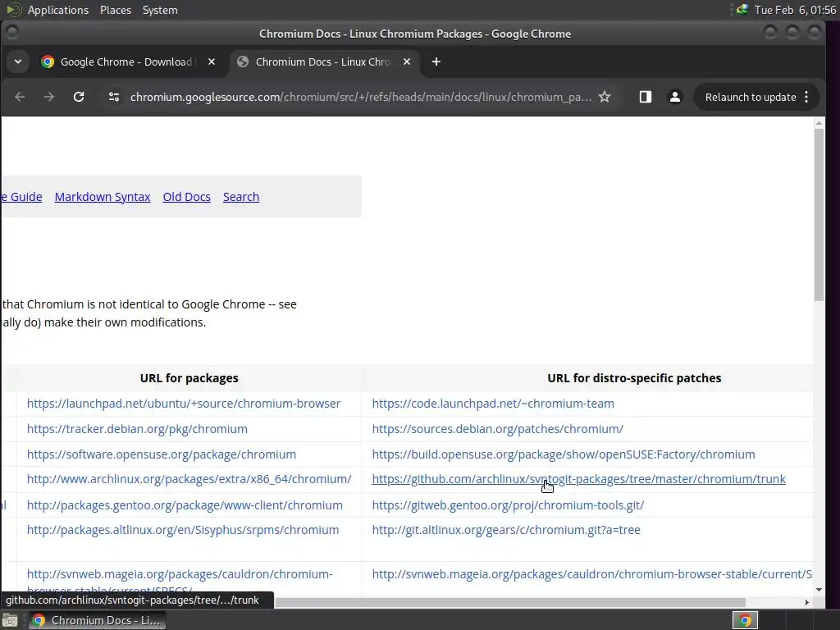Click the window menu button in title bar
This screenshot has height=630, width=840.
pyautogui.click(x=11, y=33)
